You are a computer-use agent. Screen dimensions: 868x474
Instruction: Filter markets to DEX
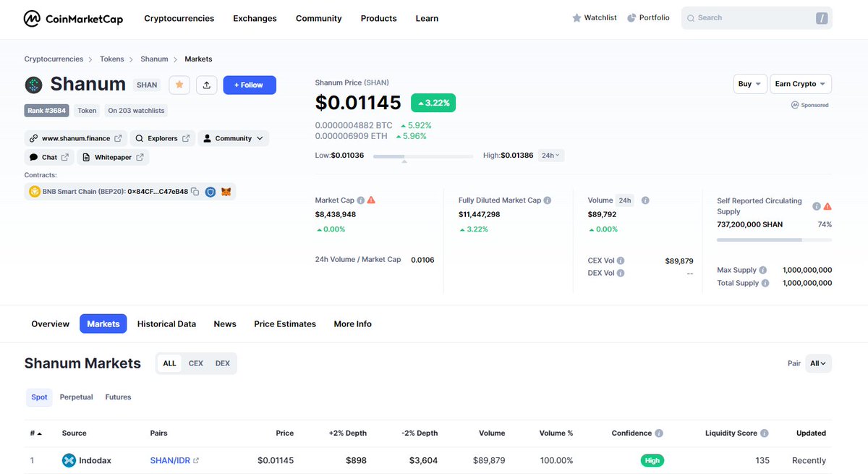223,363
